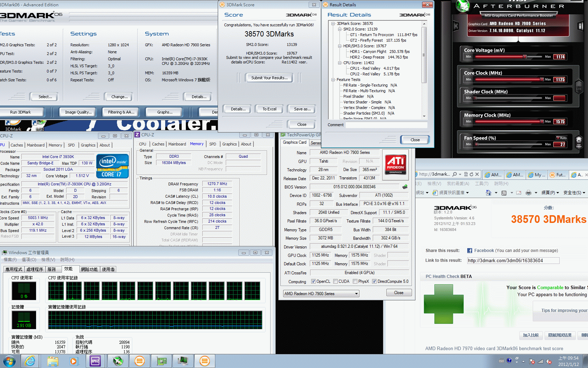The image size is (588, 368).
Task: Collapse the 3DMark Score tree node
Action: point(334,23)
